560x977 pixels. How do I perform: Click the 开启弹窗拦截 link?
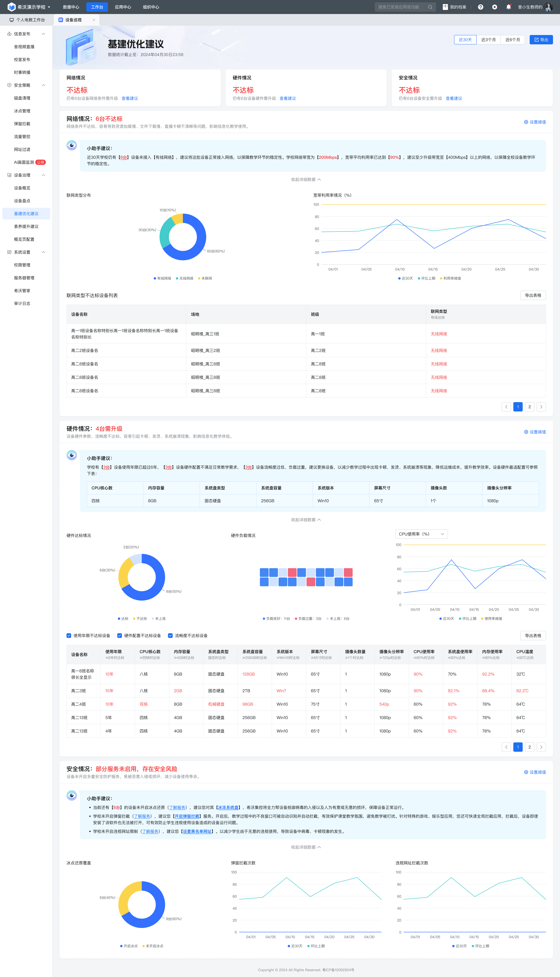pos(187,816)
